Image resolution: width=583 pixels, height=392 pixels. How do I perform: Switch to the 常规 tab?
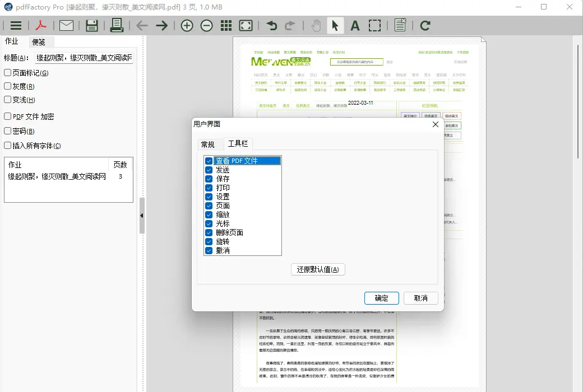click(208, 144)
